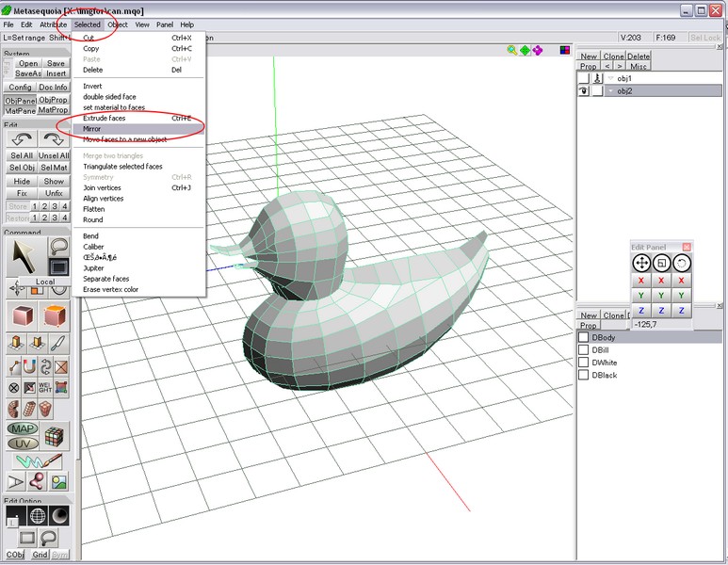Open the UV mapping tool
Screen dimensions: 728x565
click(23, 442)
